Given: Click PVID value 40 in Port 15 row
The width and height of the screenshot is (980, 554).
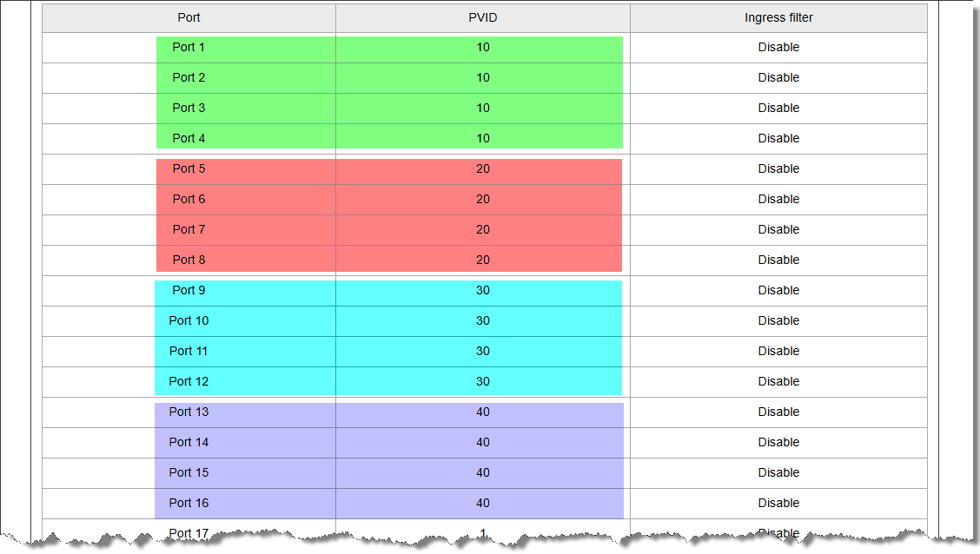Looking at the screenshot, I should click(x=482, y=472).
